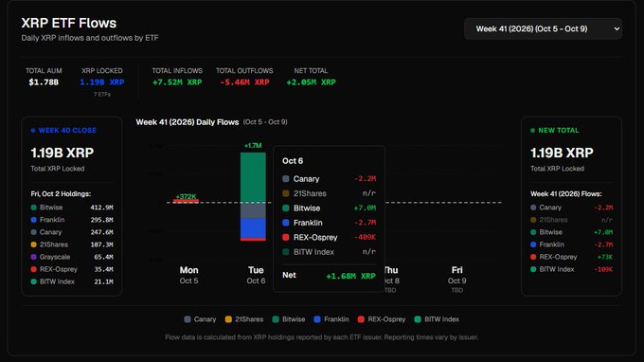Click the Total Inflows +7.52M XRP value
The image size is (644, 362).
(x=177, y=82)
